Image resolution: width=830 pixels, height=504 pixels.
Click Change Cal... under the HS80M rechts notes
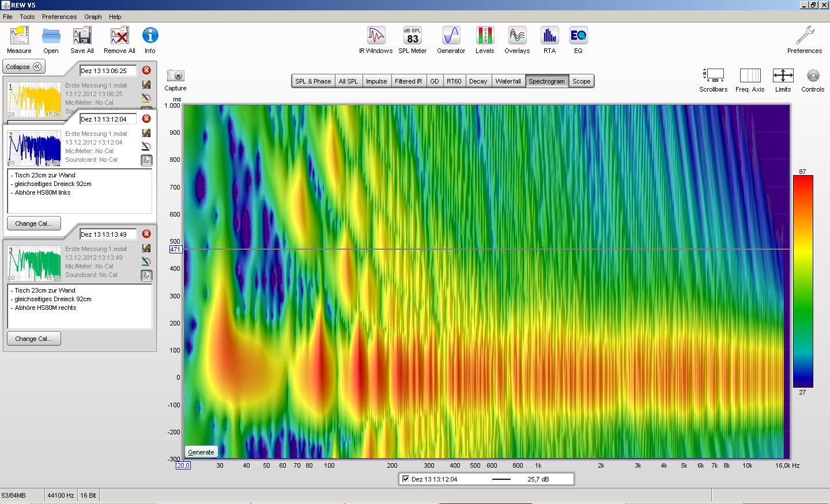pyautogui.click(x=33, y=339)
